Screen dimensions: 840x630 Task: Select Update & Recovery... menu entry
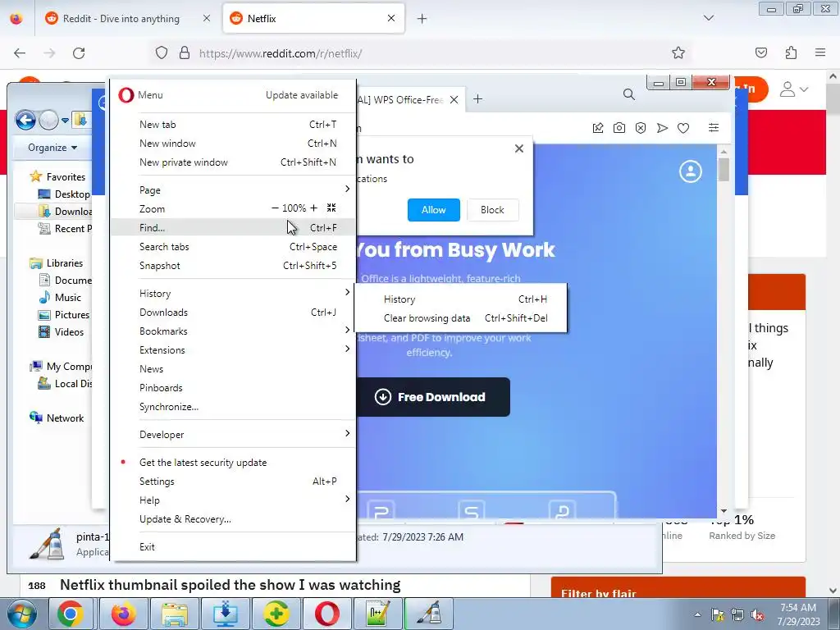point(232,518)
